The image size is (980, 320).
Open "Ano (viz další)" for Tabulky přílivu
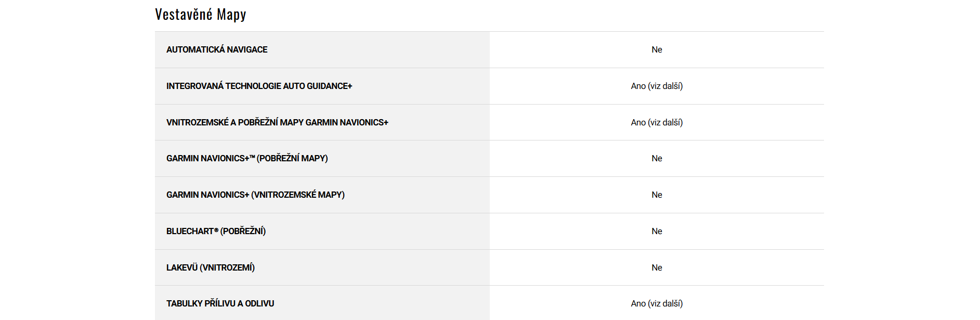[x=657, y=304]
